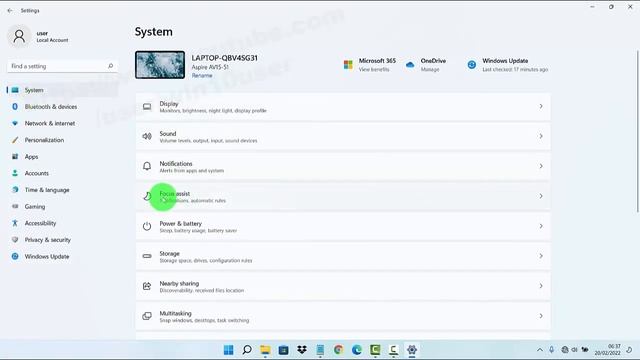The image size is (640, 360).
Task: Click Windows Update Last checked text
Action: (x=515, y=69)
